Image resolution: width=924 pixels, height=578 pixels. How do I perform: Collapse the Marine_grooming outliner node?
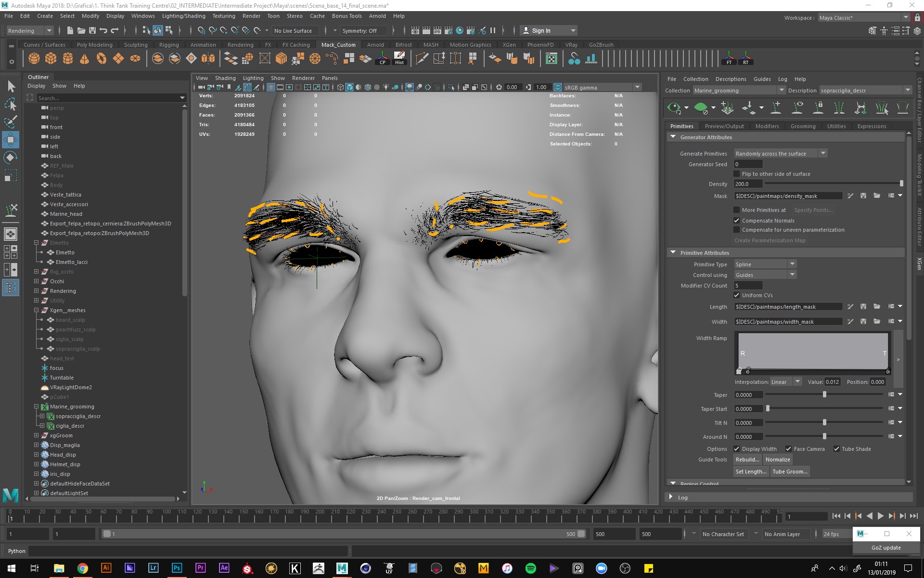pos(36,407)
